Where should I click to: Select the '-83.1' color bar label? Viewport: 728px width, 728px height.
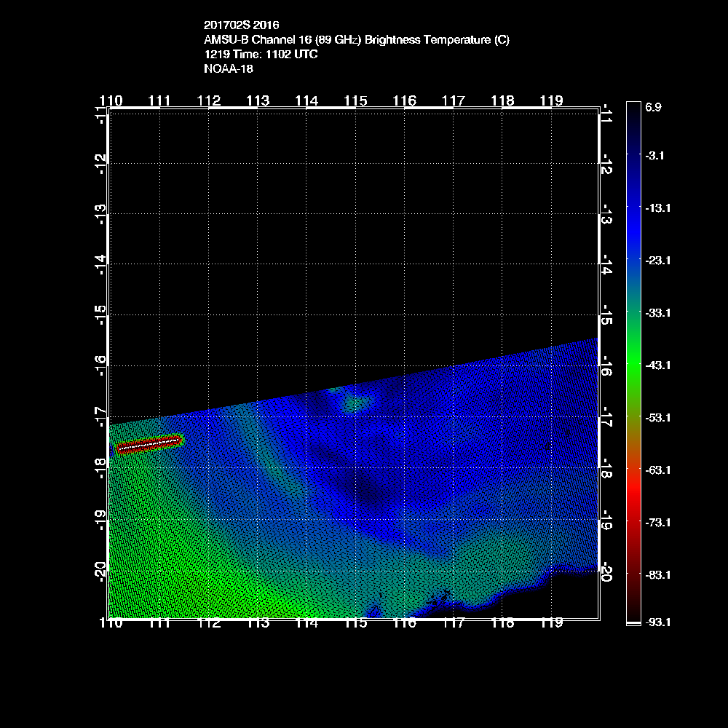point(658,575)
